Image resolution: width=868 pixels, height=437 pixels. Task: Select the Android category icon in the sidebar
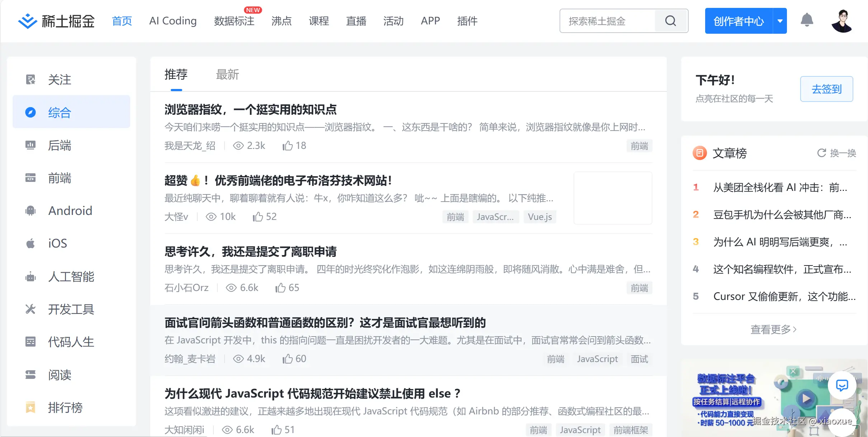point(30,211)
